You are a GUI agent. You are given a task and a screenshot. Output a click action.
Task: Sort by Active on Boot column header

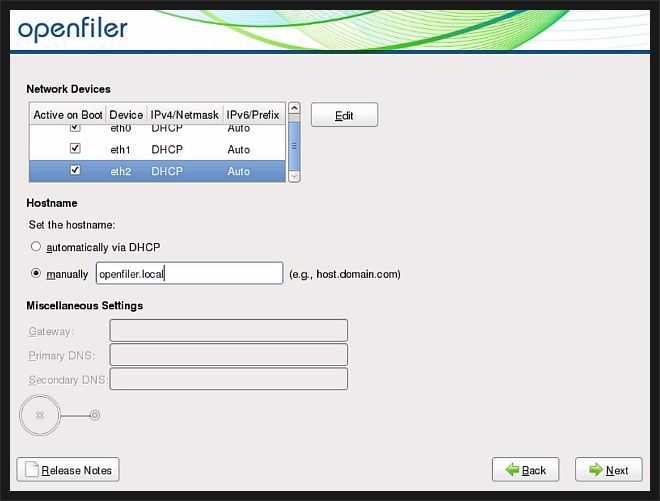[68, 115]
